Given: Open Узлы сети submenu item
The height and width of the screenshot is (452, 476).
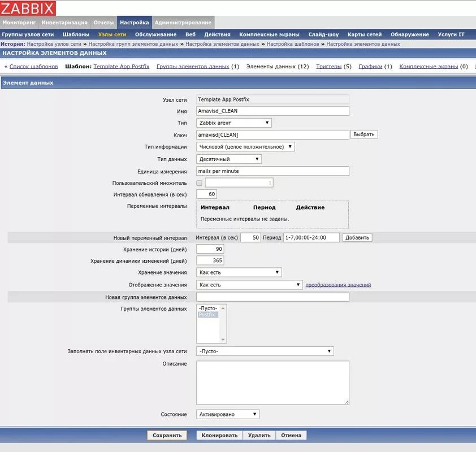Looking at the screenshot, I should click(112, 34).
